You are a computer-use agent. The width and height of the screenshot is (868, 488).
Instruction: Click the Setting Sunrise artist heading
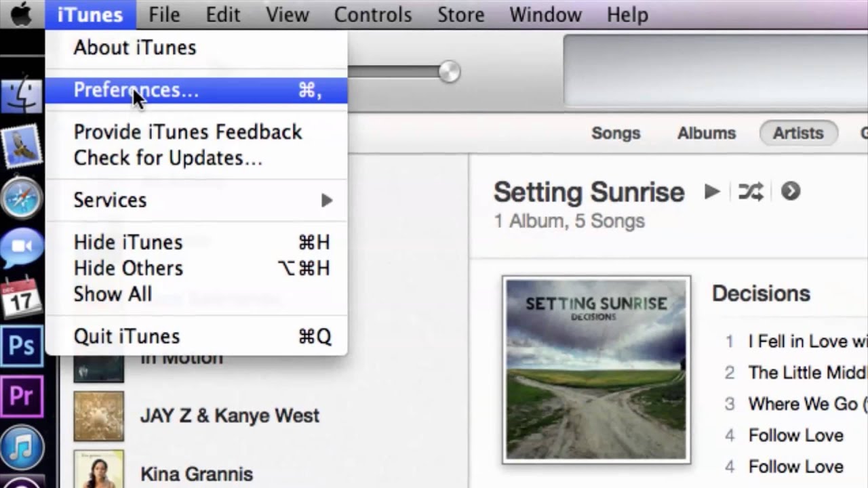coord(589,192)
